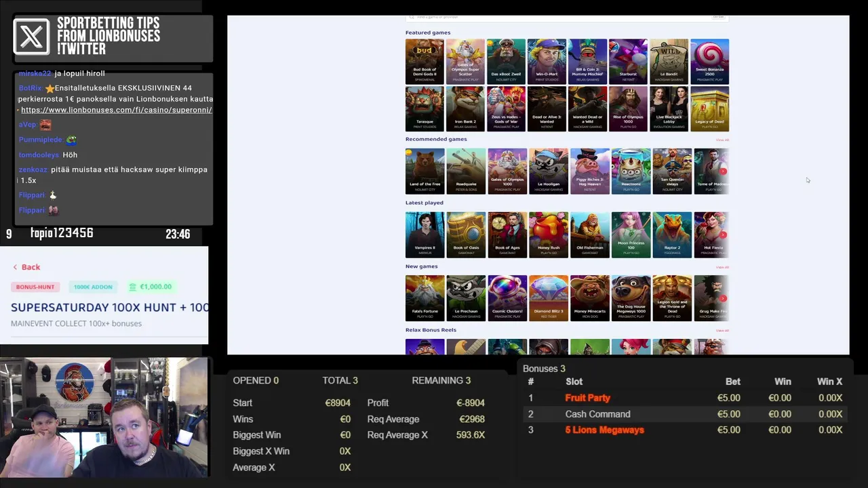Open The Dog House Megaways 1000
The image size is (868, 488).
(631, 298)
